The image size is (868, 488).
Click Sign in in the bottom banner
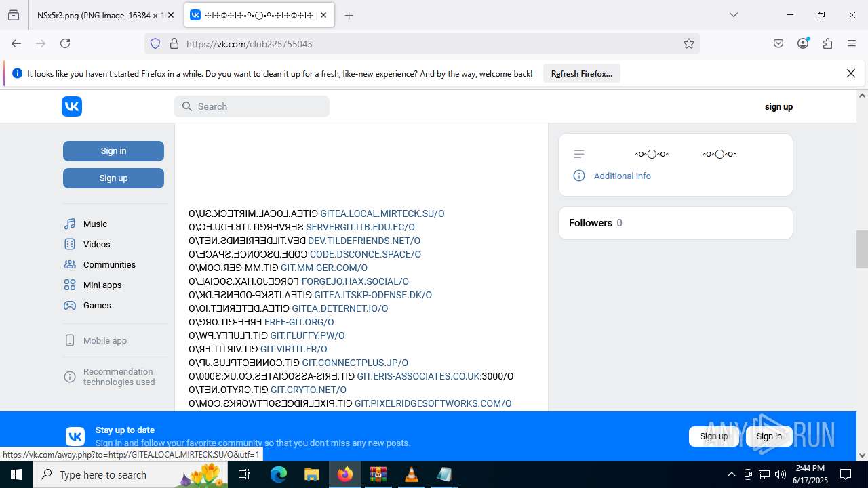pyautogui.click(x=769, y=436)
